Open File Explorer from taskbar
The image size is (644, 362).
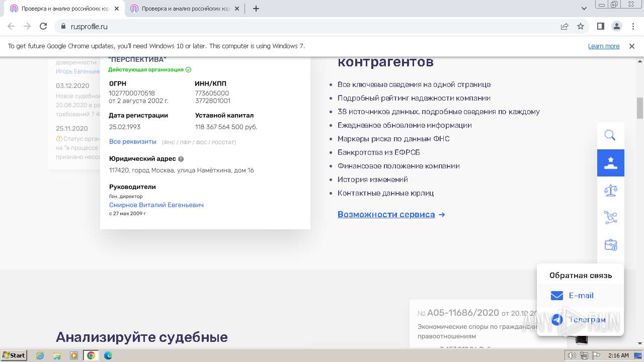[x=57, y=355]
